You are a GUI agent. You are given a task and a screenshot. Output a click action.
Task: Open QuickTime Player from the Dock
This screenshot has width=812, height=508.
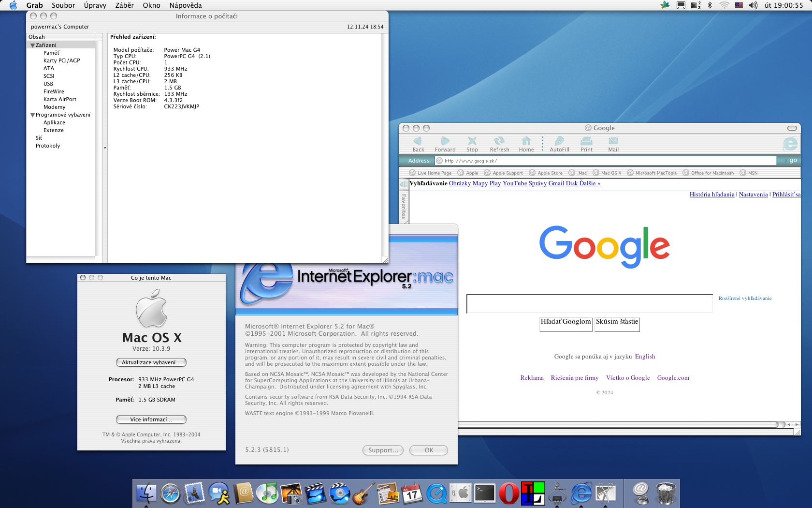click(436, 493)
